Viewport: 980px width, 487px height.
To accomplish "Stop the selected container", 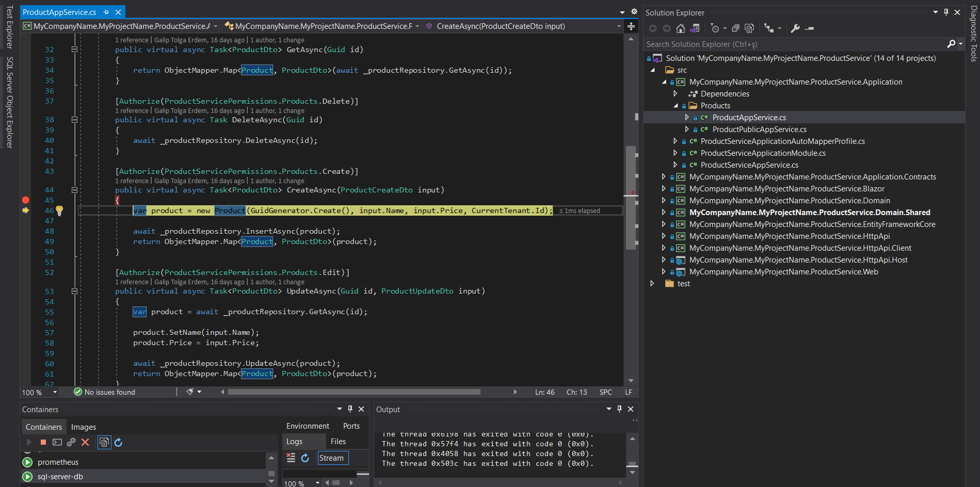I will 43,442.
